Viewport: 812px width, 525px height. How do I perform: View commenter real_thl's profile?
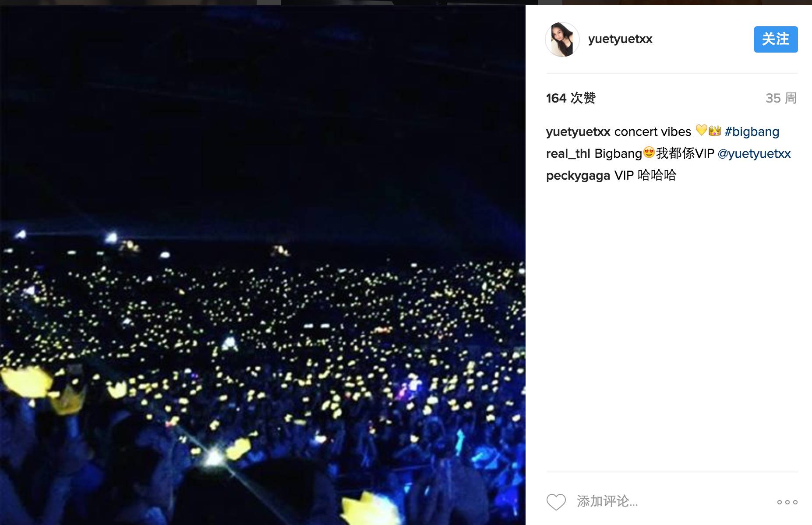click(x=568, y=153)
